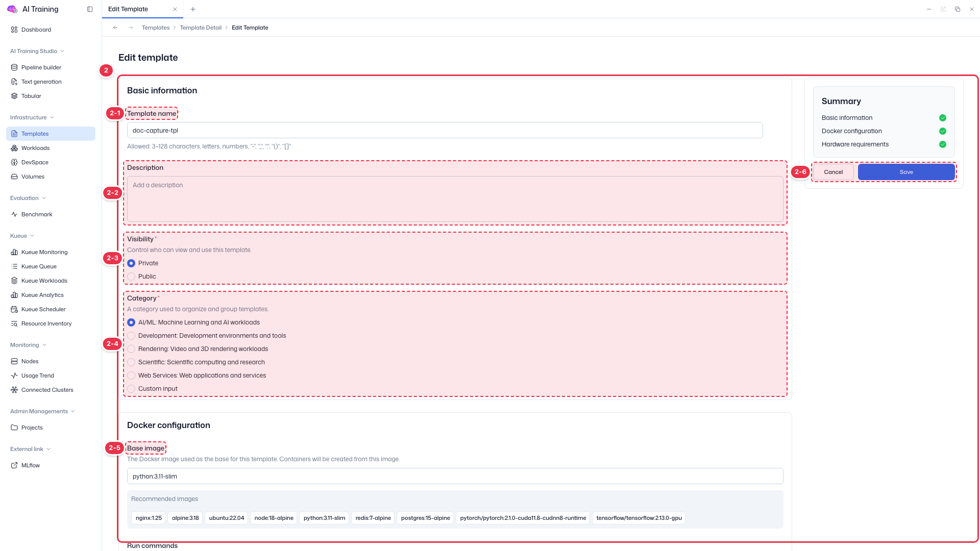Viewport: 980px width, 551px height.
Task: Collapse the sidebar panel toggle icon
Action: pos(90,9)
